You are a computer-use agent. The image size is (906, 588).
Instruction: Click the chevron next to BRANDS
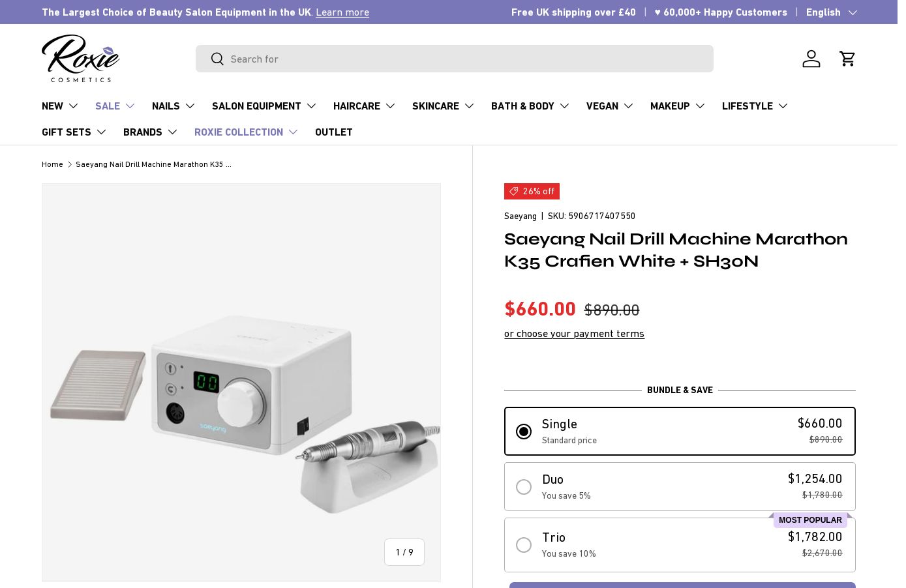[x=172, y=132]
